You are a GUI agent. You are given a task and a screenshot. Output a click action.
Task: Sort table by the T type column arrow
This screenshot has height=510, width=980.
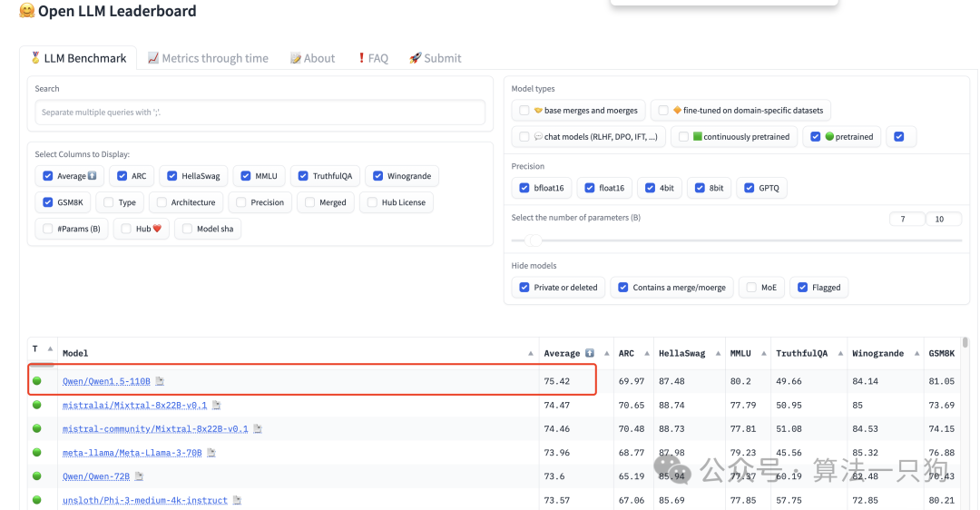[50, 348]
